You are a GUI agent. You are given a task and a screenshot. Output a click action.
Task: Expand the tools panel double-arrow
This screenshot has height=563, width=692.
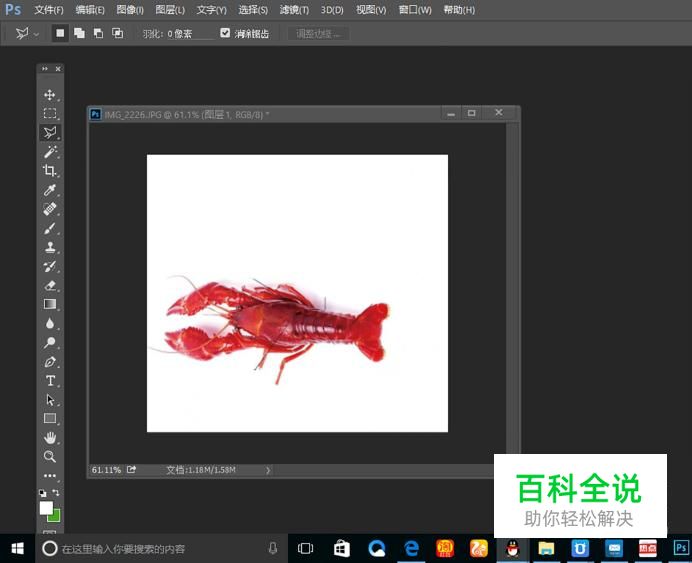point(44,69)
